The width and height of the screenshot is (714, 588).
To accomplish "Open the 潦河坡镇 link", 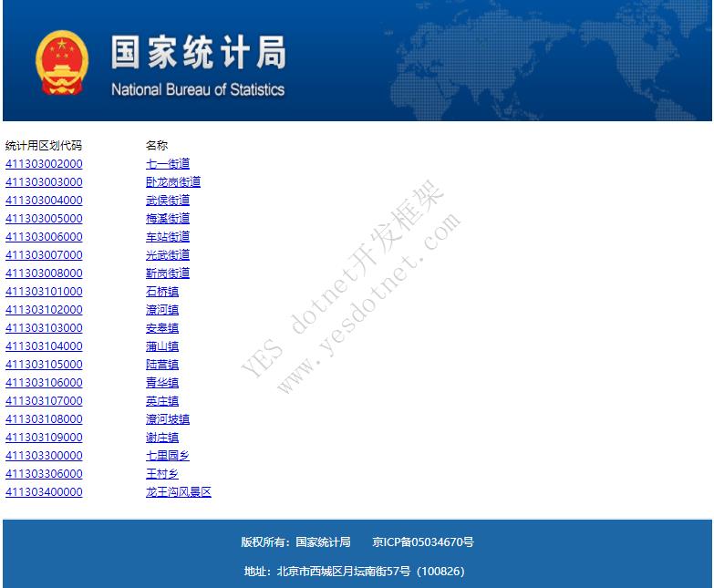I will pos(168,418).
